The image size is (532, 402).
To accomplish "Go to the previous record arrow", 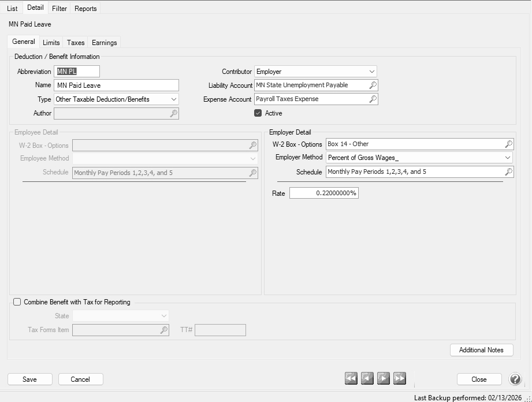I will click(367, 378).
